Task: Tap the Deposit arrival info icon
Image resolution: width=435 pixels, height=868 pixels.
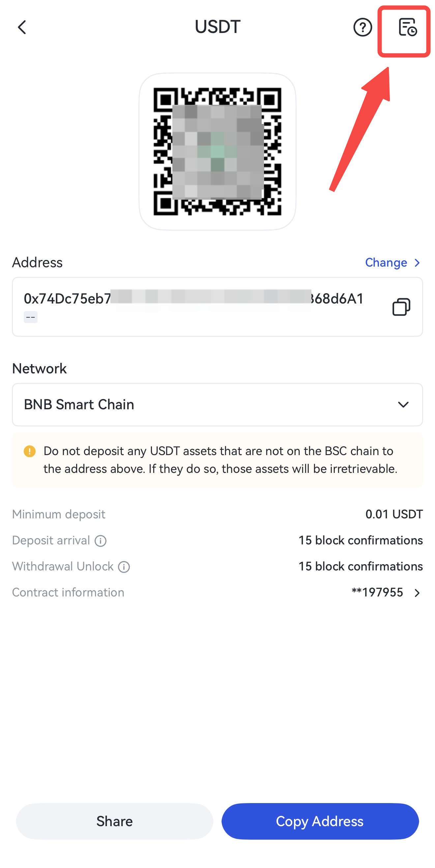Action: (101, 541)
